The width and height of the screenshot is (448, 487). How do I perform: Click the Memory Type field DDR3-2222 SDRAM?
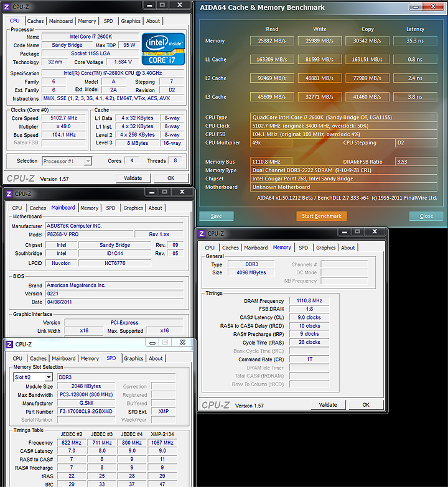tap(343, 170)
